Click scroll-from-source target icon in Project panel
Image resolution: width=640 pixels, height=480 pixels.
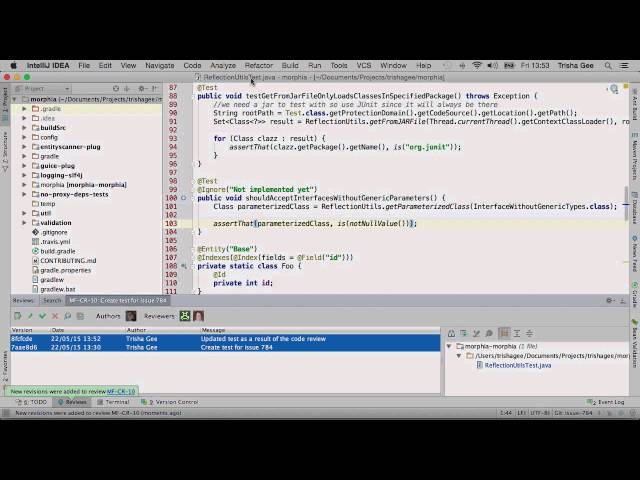coord(116,88)
